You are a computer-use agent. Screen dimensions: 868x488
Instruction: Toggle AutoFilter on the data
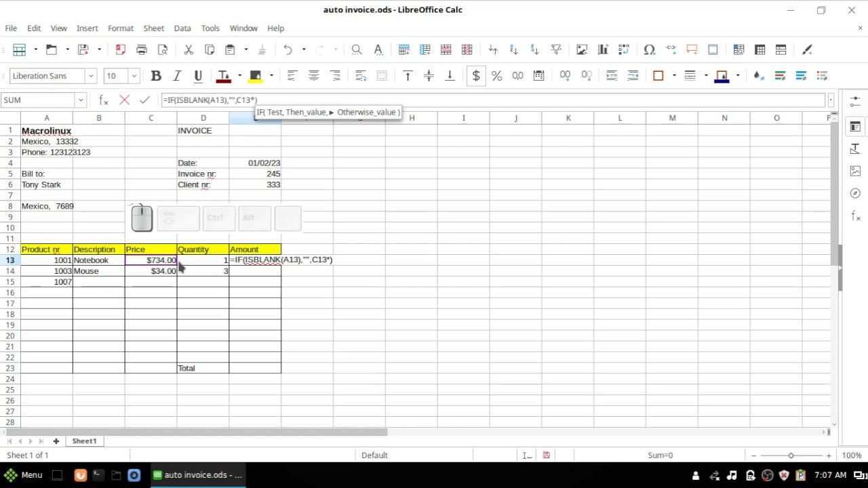[x=556, y=49]
